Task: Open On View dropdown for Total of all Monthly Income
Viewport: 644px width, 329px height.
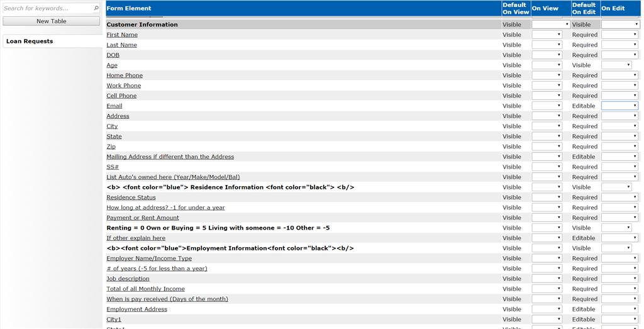Action: pos(547,289)
